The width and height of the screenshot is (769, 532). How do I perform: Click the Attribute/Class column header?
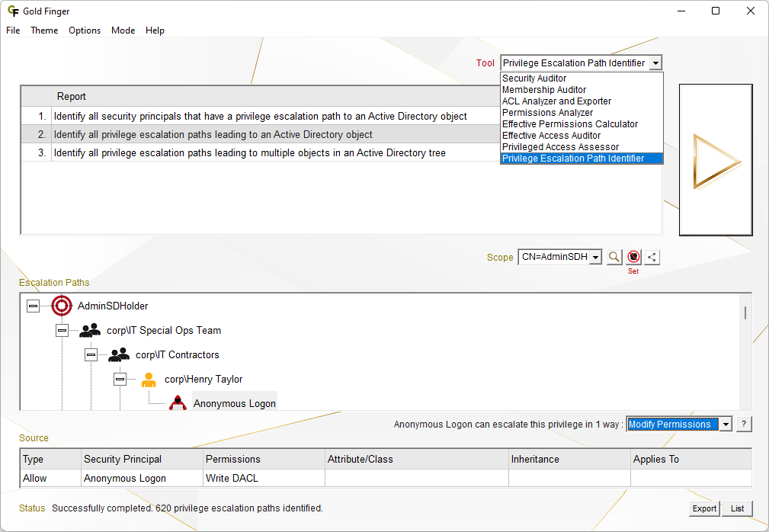(417, 460)
